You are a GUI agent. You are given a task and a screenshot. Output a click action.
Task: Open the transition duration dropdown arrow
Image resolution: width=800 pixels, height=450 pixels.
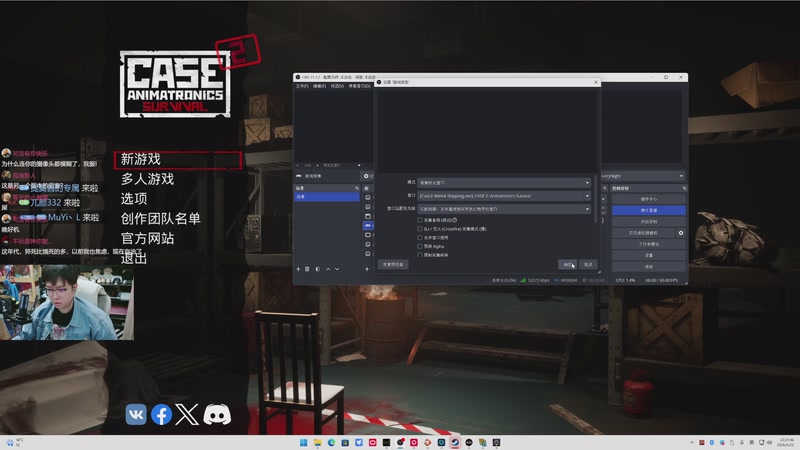click(603, 199)
